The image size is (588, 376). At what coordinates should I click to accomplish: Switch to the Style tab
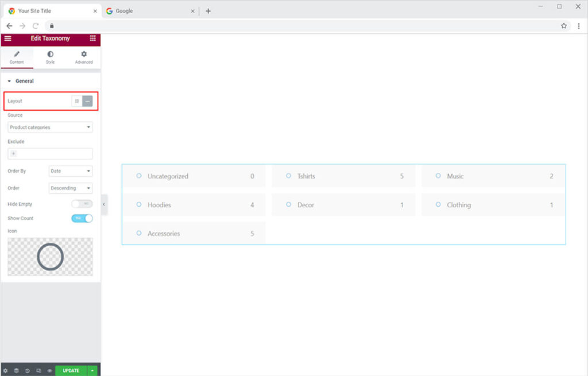click(50, 57)
